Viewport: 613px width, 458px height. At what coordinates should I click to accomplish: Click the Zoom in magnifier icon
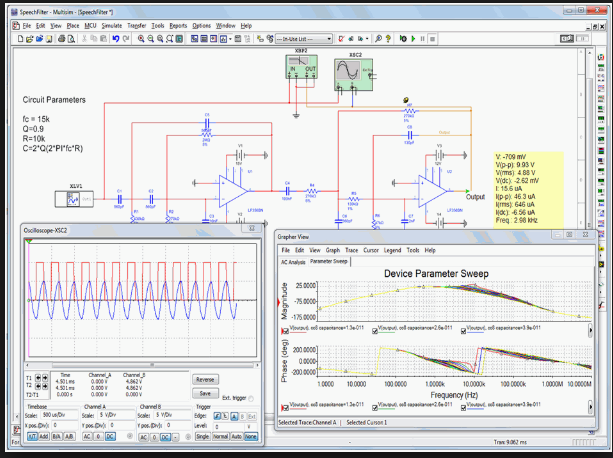pos(143,38)
